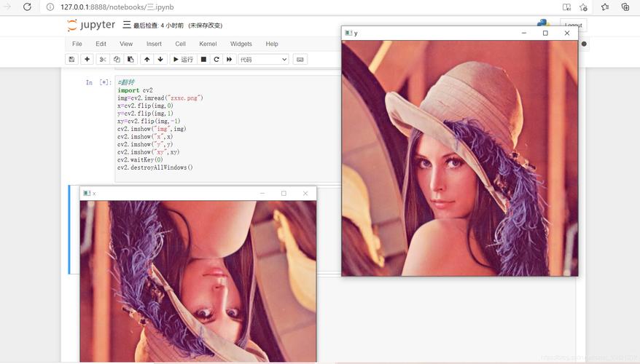Insert a cell below with plus icon
Viewport: 640px width, 364px height.
87,60
